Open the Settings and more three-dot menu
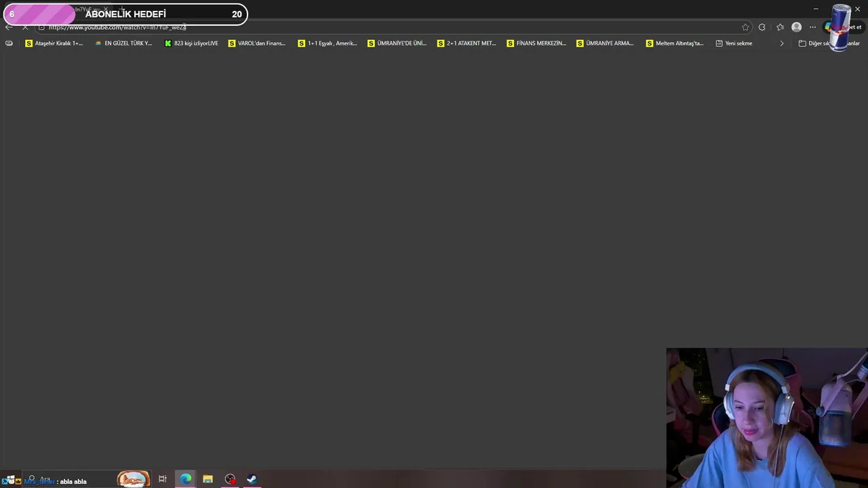Image resolution: width=868 pixels, height=488 pixels. 812,27
